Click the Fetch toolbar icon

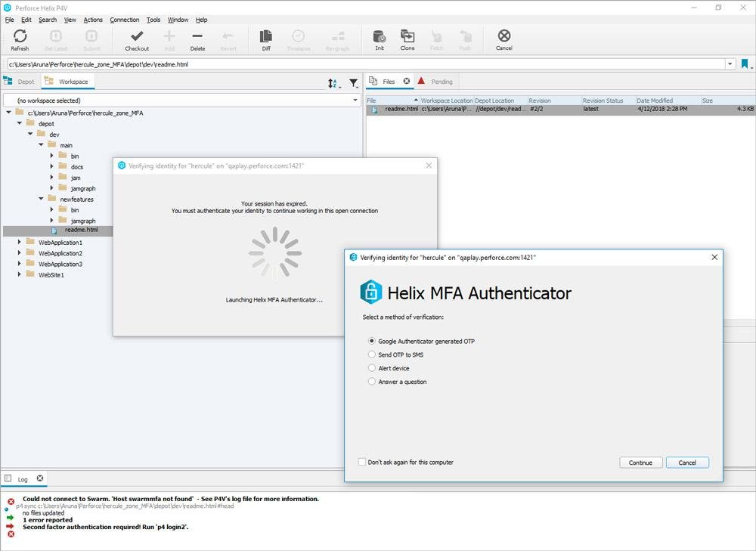click(436, 36)
